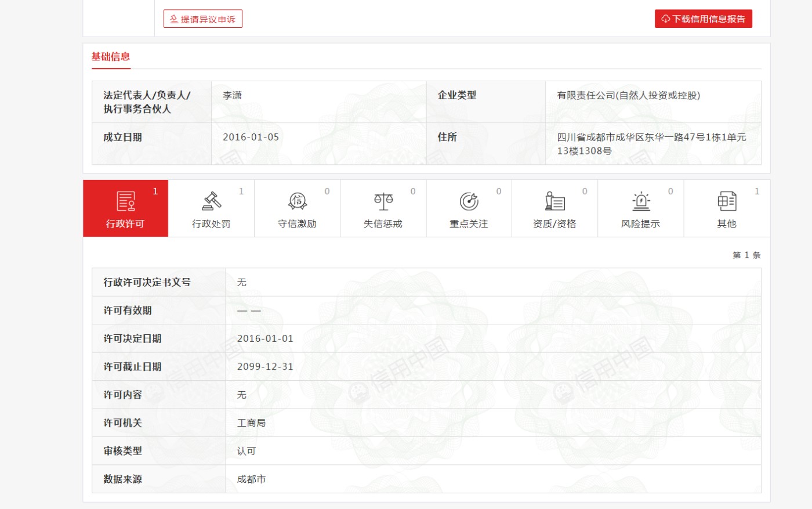The width and height of the screenshot is (812, 509).
Task: Click the 资质/资格 certificate icon
Action: pos(554,201)
